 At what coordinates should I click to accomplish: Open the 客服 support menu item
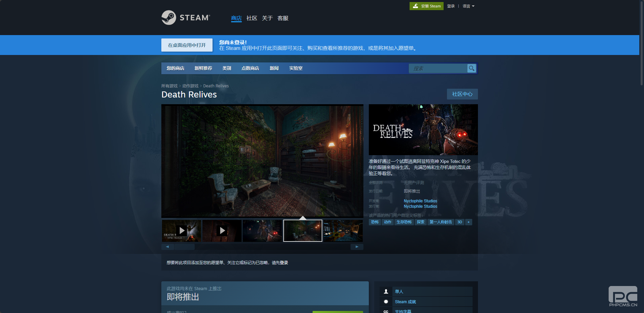pos(283,18)
